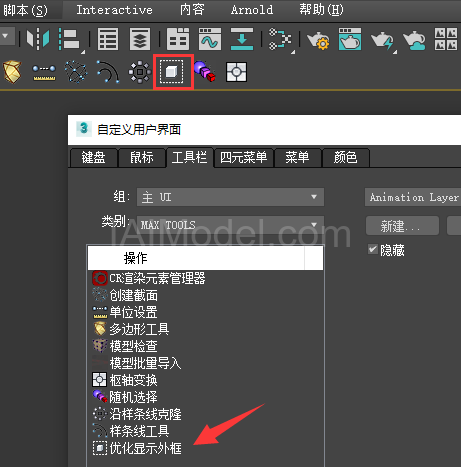Switch to the 四元菜单 tab

tap(244, 158)
